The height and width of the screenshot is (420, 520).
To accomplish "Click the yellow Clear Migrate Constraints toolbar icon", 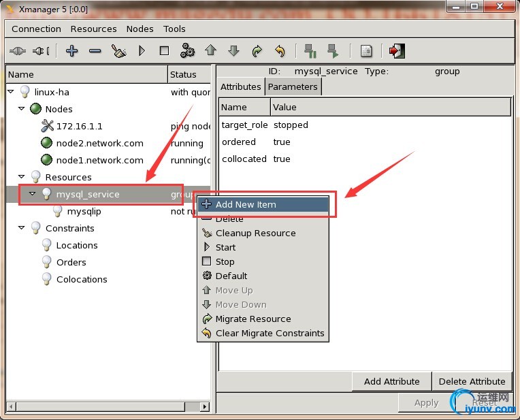I will tap(280, 51).
